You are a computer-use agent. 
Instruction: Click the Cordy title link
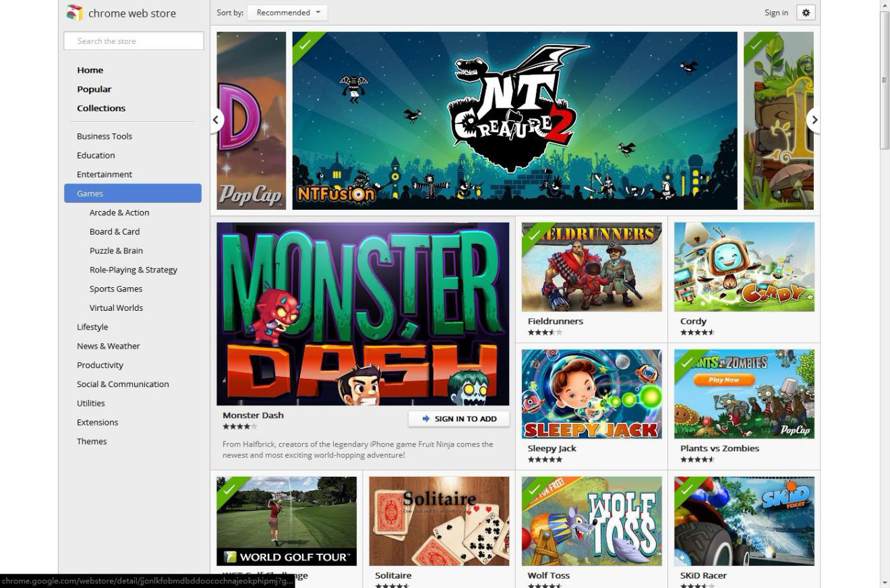tap(693, 322)
